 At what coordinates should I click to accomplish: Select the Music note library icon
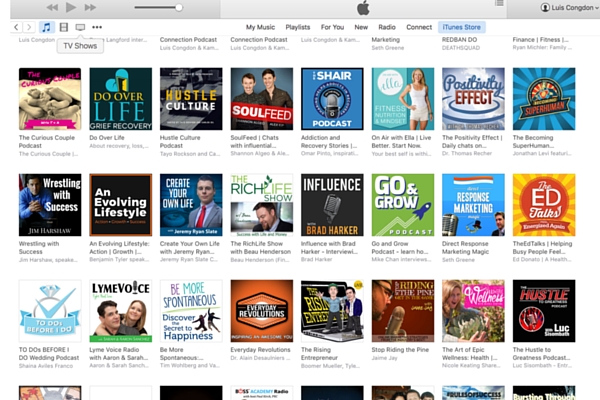click(x=46, y=27)
